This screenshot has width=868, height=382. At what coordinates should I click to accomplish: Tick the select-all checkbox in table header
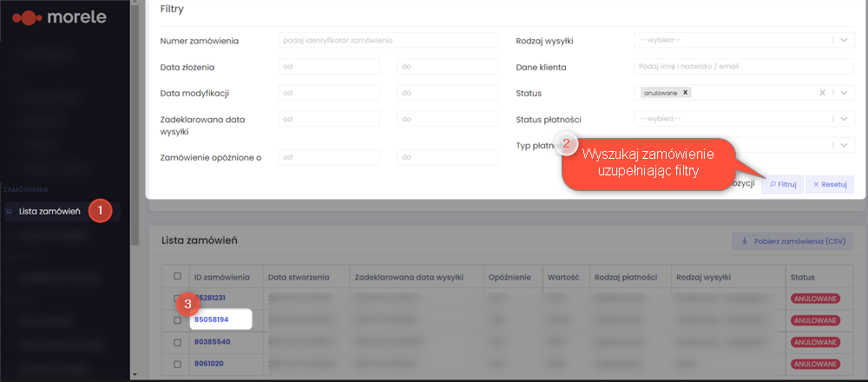[177, 276]
